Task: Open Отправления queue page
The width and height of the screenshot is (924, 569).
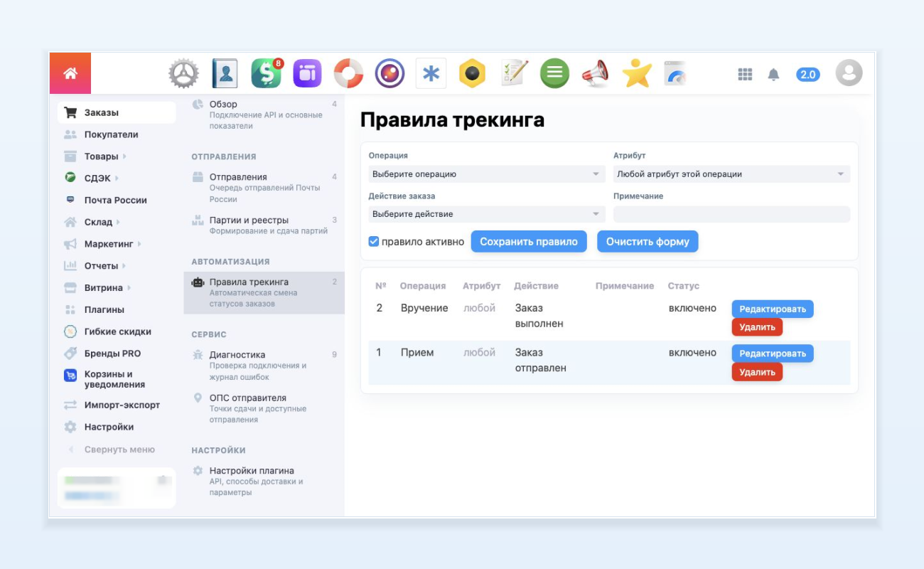Action: click(x=264, y=188)
